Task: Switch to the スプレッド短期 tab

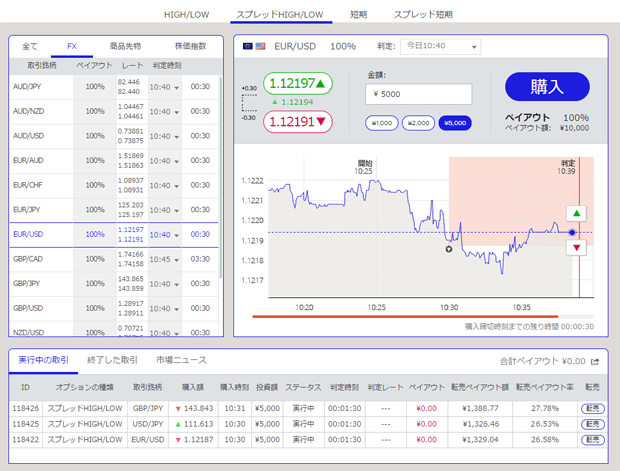Action: click(x=423, y=15)
